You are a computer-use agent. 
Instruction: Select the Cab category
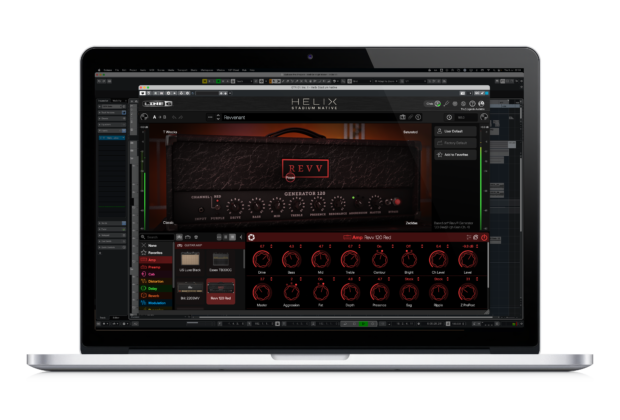pos(157,274)
